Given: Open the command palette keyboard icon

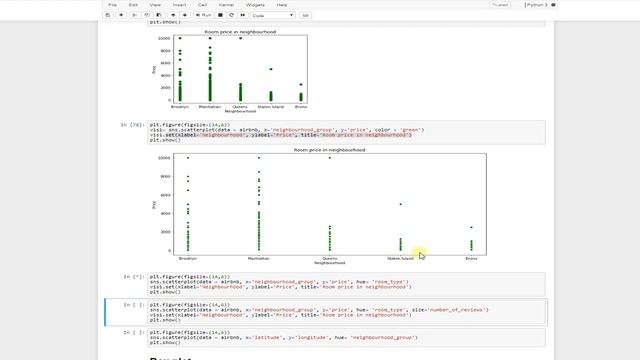Looking at the screenshot, I should click(305, 15).
